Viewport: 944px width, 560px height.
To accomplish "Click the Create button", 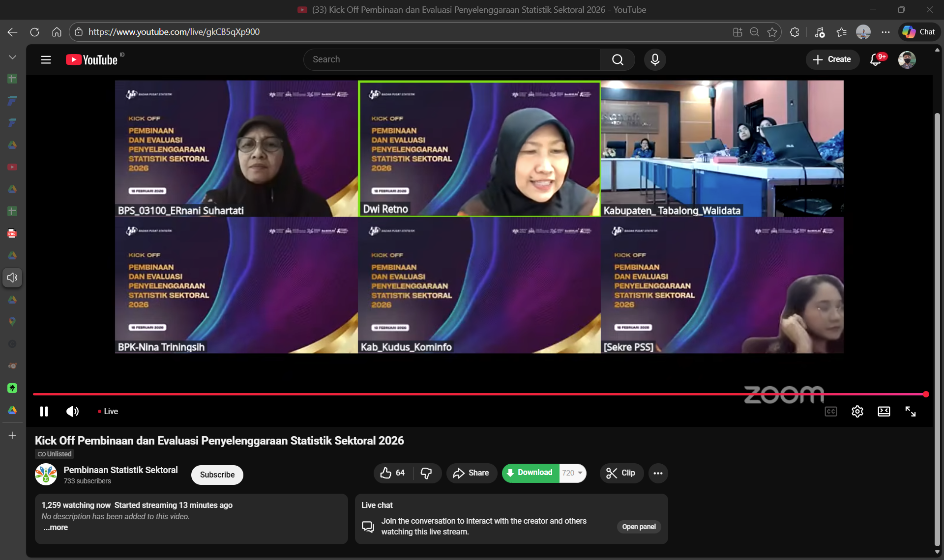I will pos(832,59).
